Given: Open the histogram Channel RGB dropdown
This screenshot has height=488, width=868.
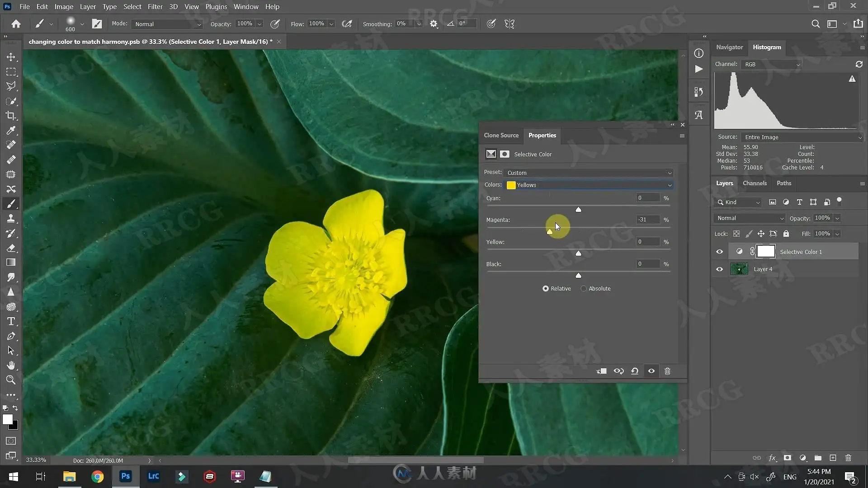Looking at the screenshot, I should pyautogui.click(x=771, y=64).
